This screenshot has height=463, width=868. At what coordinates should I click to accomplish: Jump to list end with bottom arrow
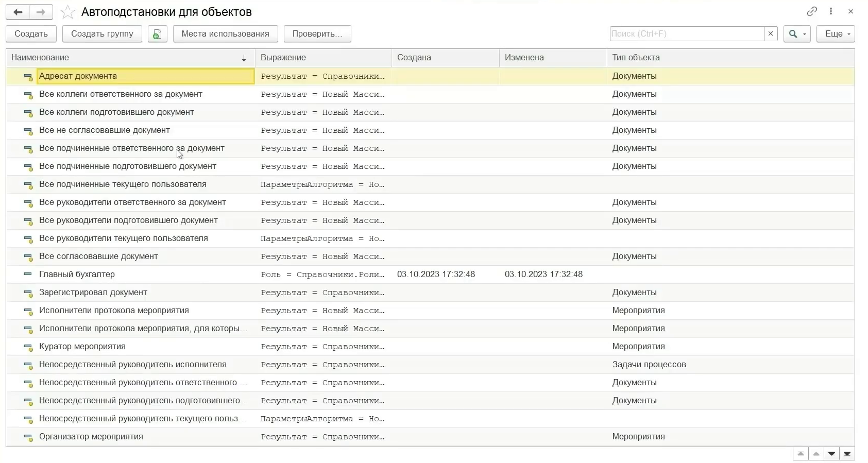pos(847,454)
